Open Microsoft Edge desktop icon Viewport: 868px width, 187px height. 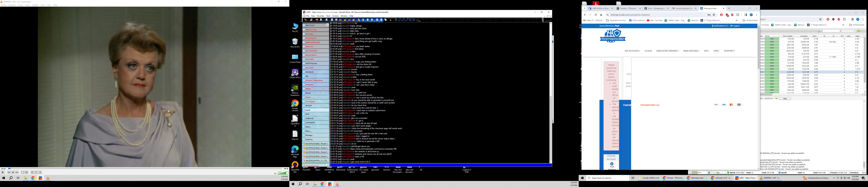tap(295, 152)
